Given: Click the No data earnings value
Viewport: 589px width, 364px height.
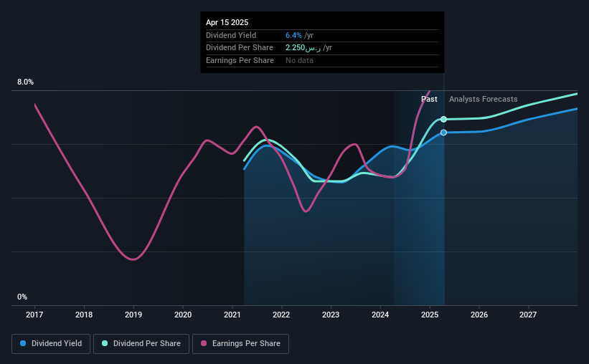Looking at the screenshot, I should coord(299,60).
